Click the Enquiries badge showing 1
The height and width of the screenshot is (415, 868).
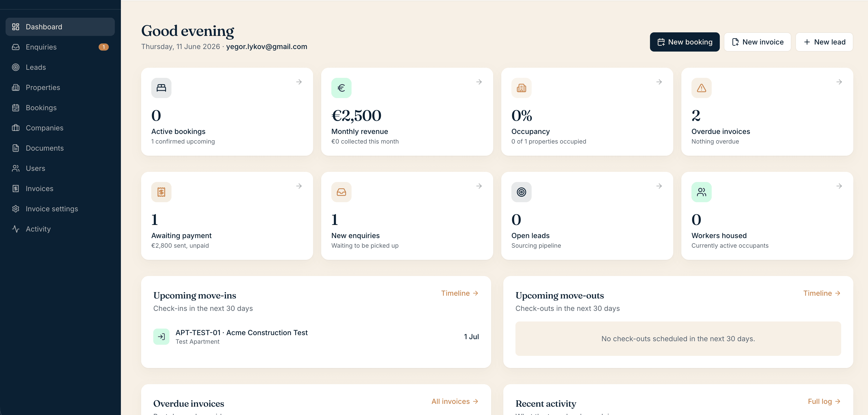click(x=103, y=47)
